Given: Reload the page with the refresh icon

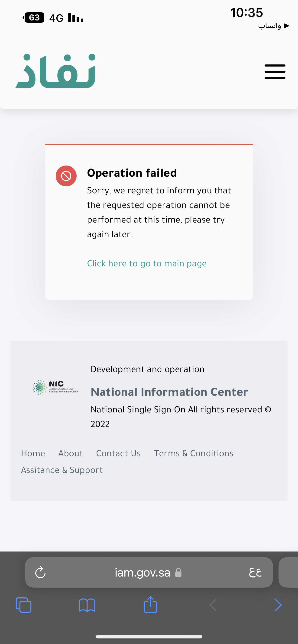Looking at the screenshot, I should point(40,572).
